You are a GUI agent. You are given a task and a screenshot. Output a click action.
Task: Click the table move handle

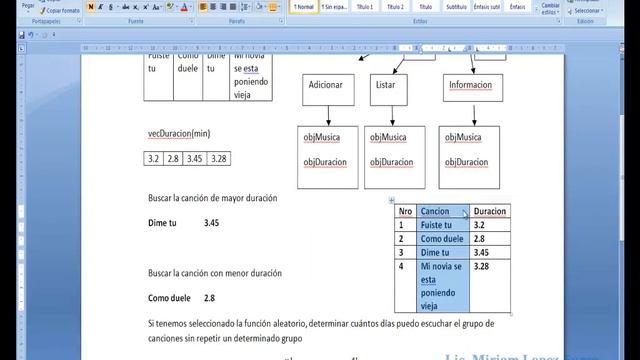coord(391,200)
